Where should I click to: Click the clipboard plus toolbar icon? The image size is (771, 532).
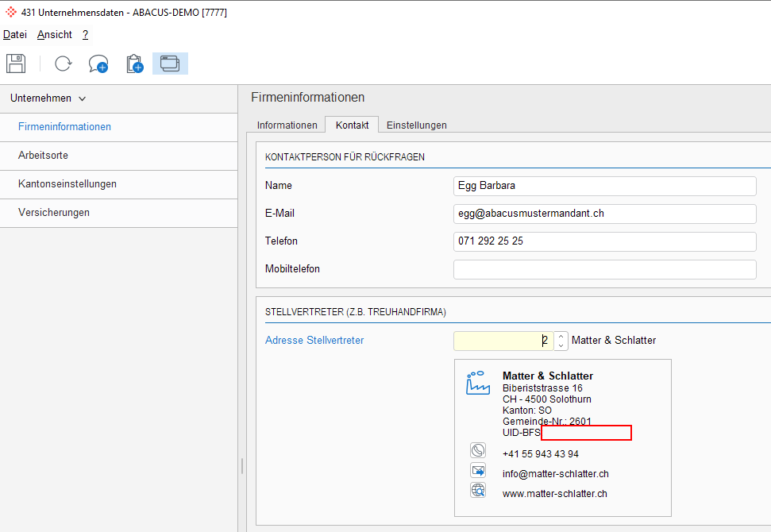tap(135, 64)
